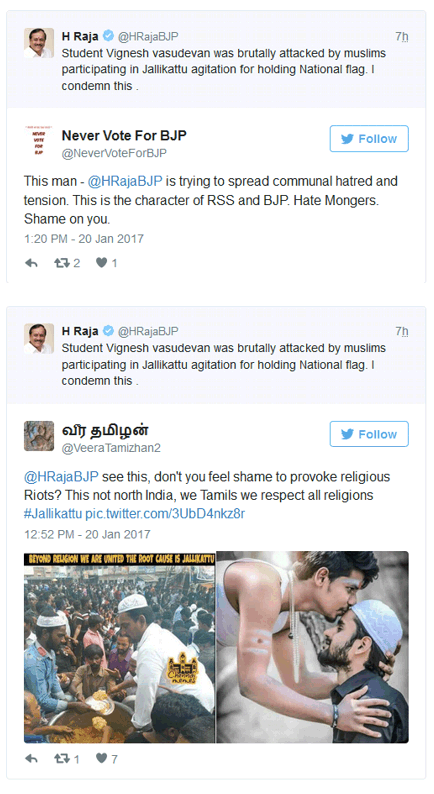
Task: View left photo of crowd sharing food
Action: coord(120,647)
